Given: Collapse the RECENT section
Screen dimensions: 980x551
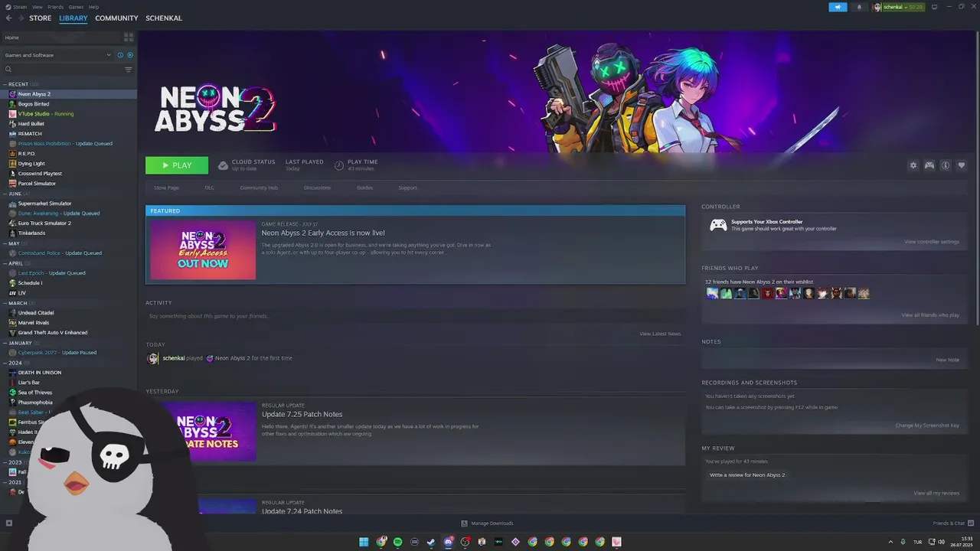Looking at the screenshot, I should (x=18, y=84).
